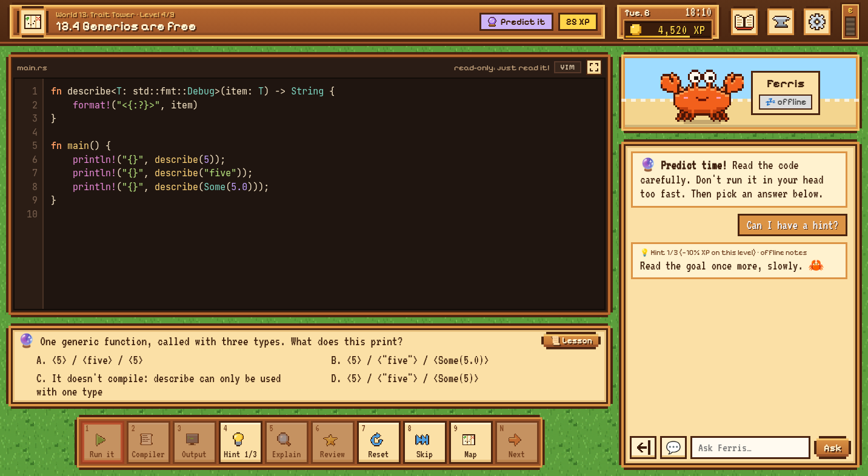Choose answer D with Some(5)

coord(405,378)
